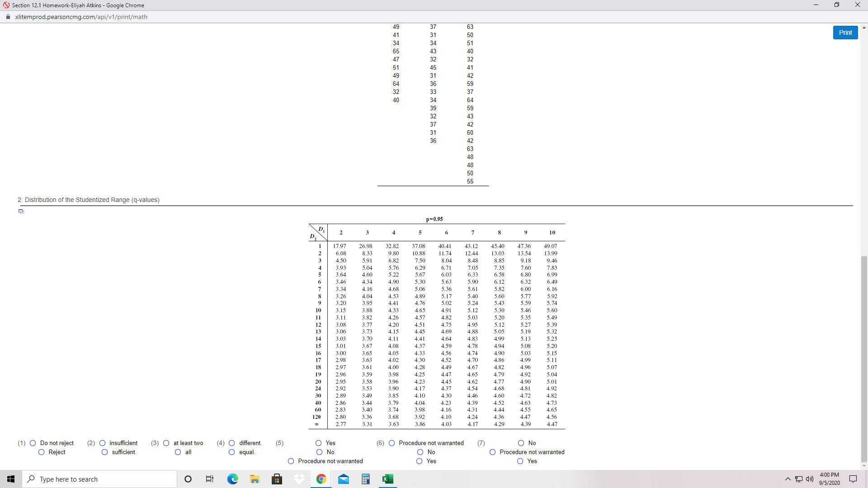Select the 'equal.' radio option
This screenshot has height=488, width=868.
point(232,452)
